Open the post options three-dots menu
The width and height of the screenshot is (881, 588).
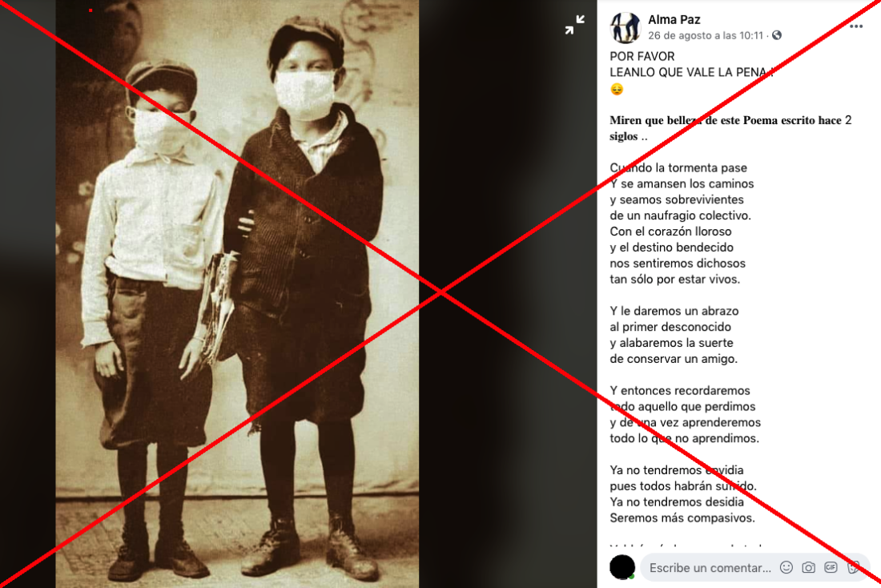click(855, 26)
